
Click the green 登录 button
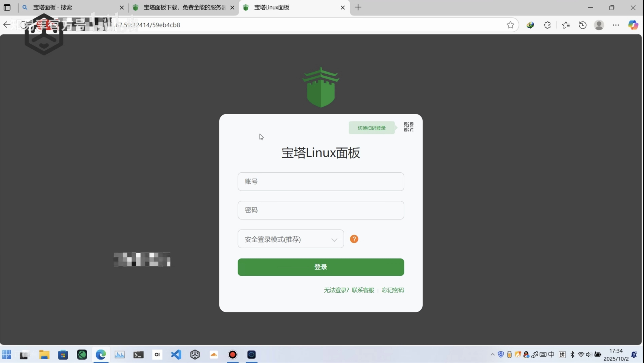coord(321,267)
